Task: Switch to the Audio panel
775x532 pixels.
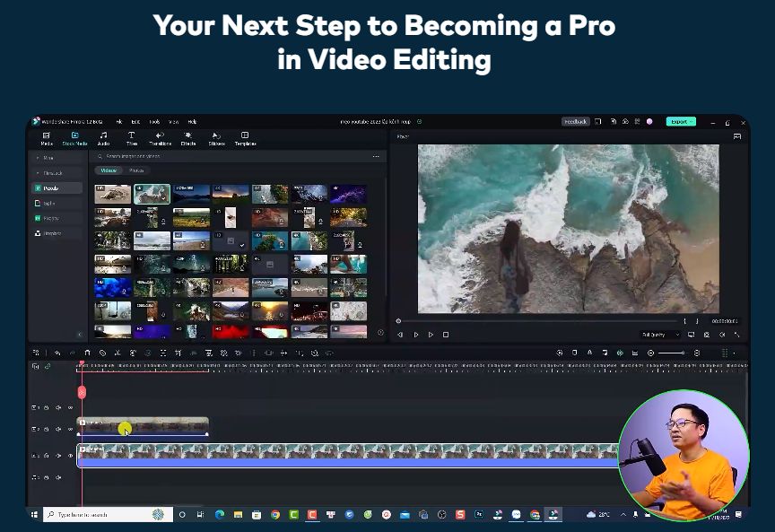Action: pyautogui.click(x=104, y=139)
